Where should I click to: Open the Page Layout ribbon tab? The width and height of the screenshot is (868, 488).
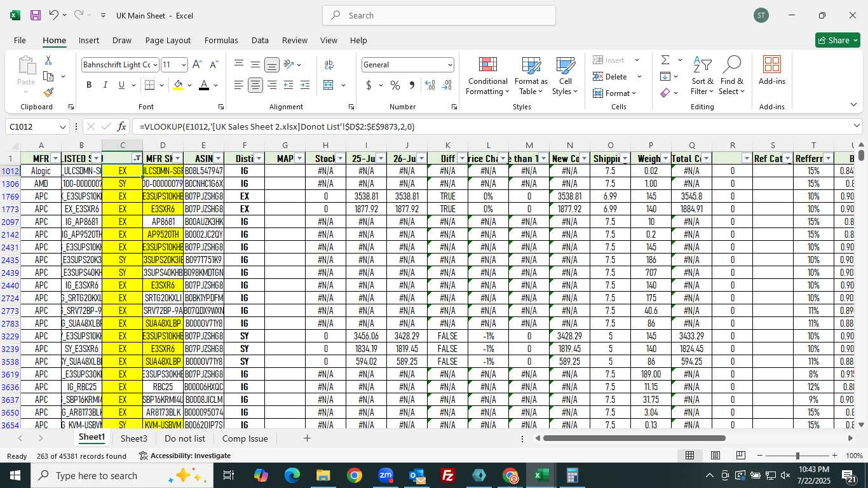point(168,40)
